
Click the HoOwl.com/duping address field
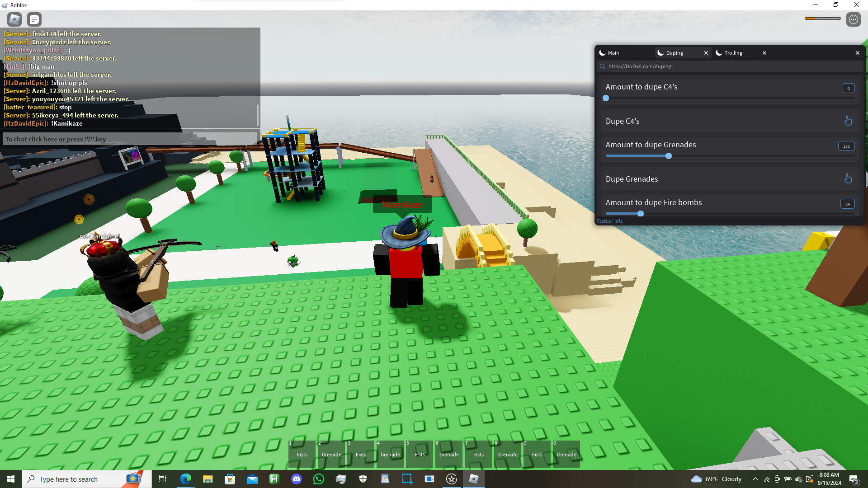730,66
